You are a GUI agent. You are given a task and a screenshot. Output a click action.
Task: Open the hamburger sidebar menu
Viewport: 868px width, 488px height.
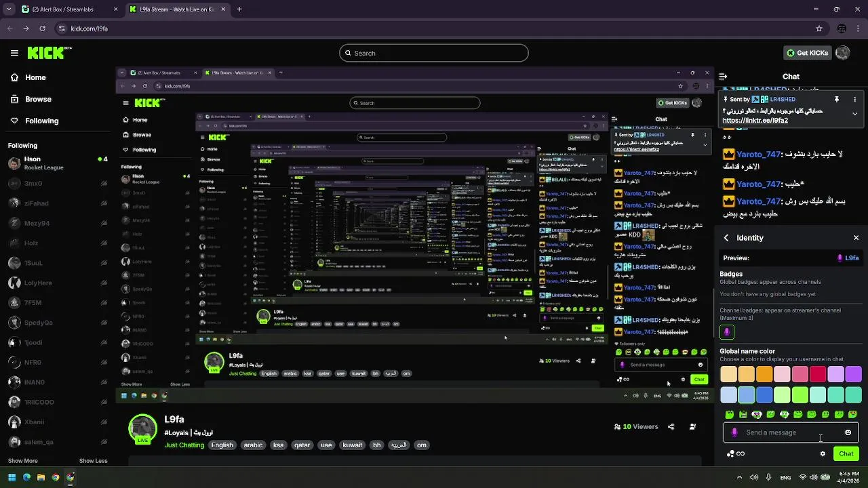point(14,53)
